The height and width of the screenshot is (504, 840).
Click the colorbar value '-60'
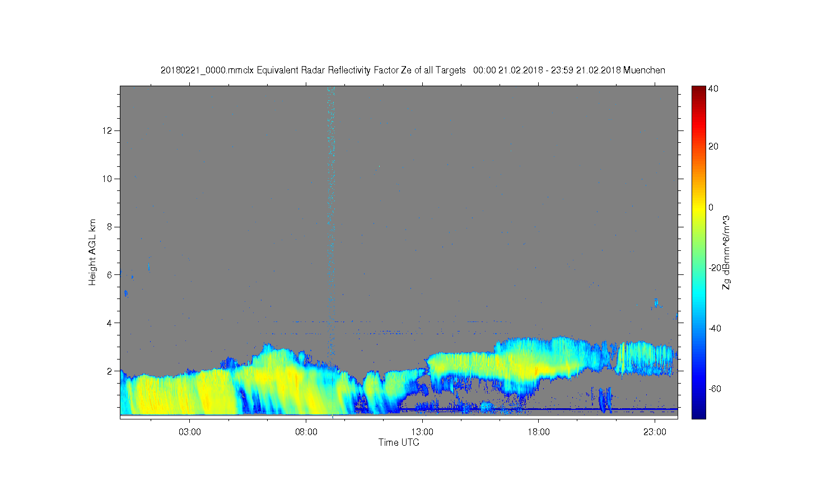pyautogui.click(x=715, y=389)
